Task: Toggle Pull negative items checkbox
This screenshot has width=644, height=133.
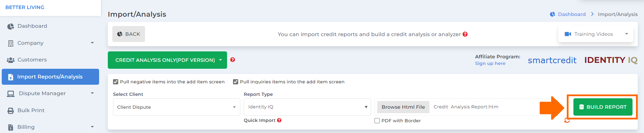Action: 115,82
